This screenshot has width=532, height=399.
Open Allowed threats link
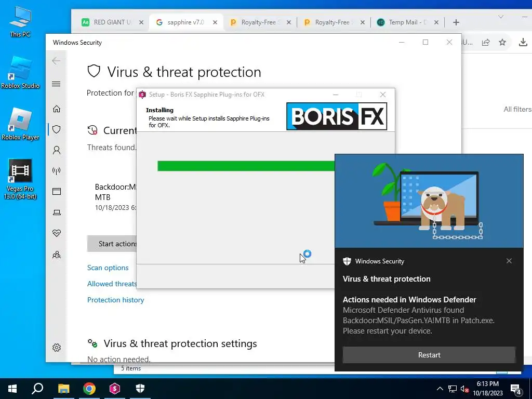click(112, 284)
